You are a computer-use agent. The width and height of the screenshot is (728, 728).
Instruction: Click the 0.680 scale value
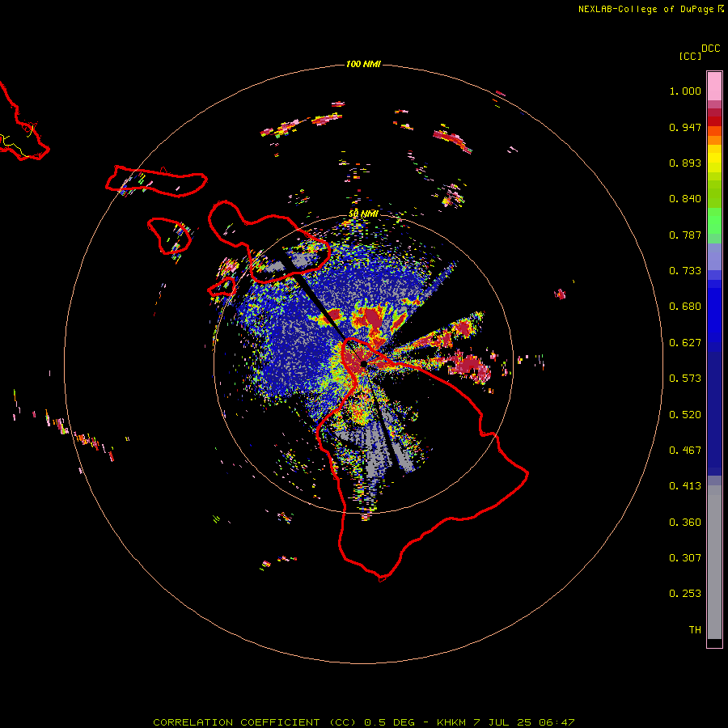click(x=685, y=307)
